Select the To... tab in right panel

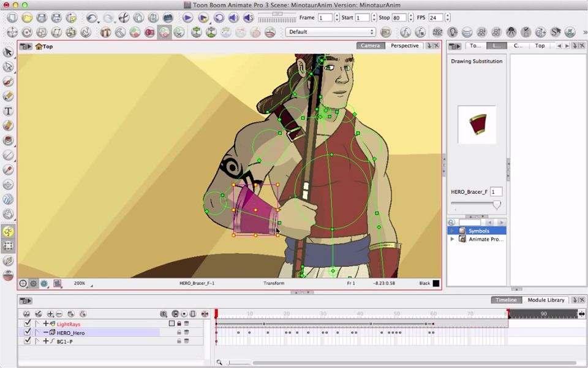pos(475,45)
